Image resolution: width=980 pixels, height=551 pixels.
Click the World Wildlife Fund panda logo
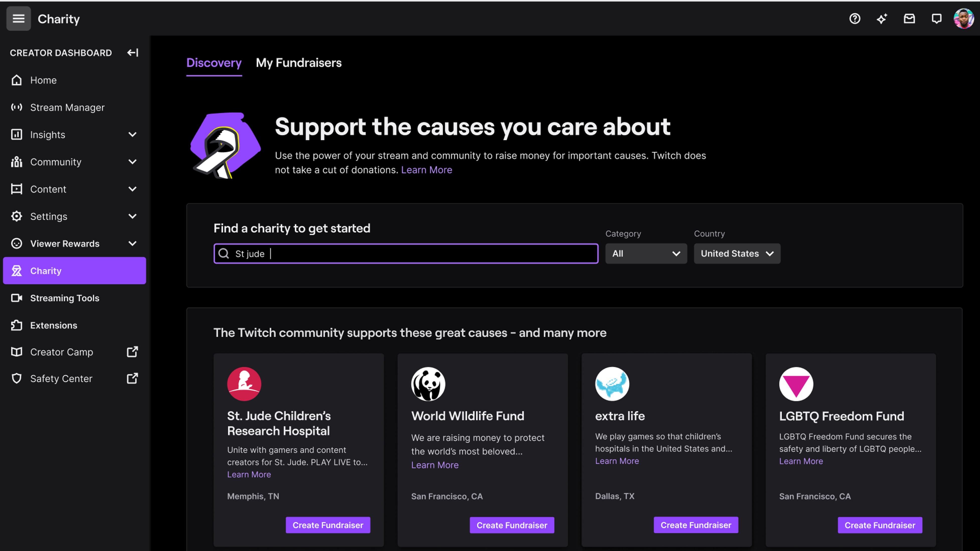click(x=428, y=384)
